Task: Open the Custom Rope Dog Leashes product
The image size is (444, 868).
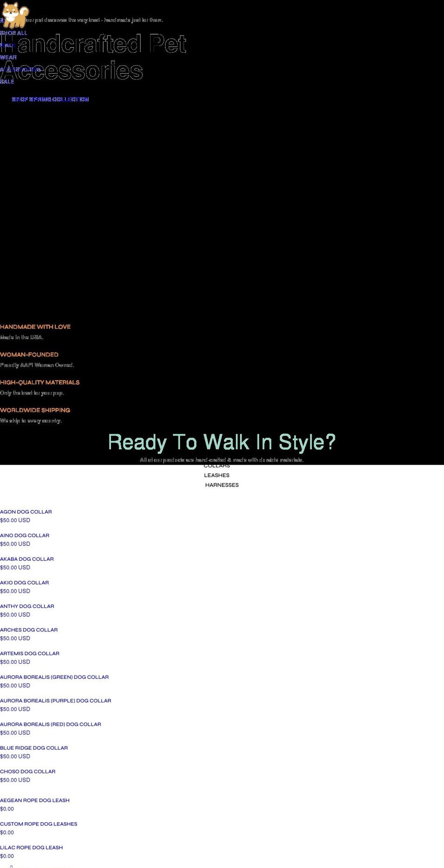Action: tap(39, 824)
